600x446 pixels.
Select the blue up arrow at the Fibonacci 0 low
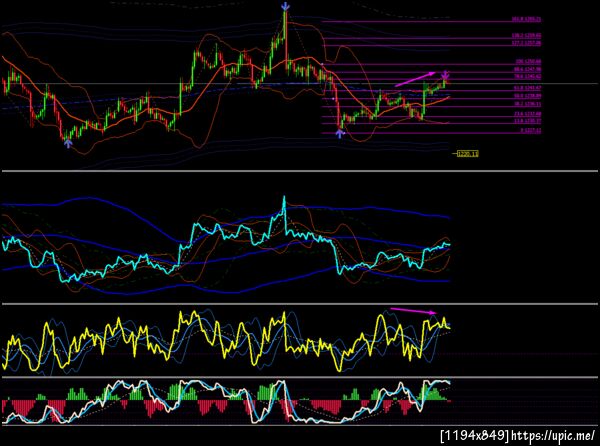340,133
